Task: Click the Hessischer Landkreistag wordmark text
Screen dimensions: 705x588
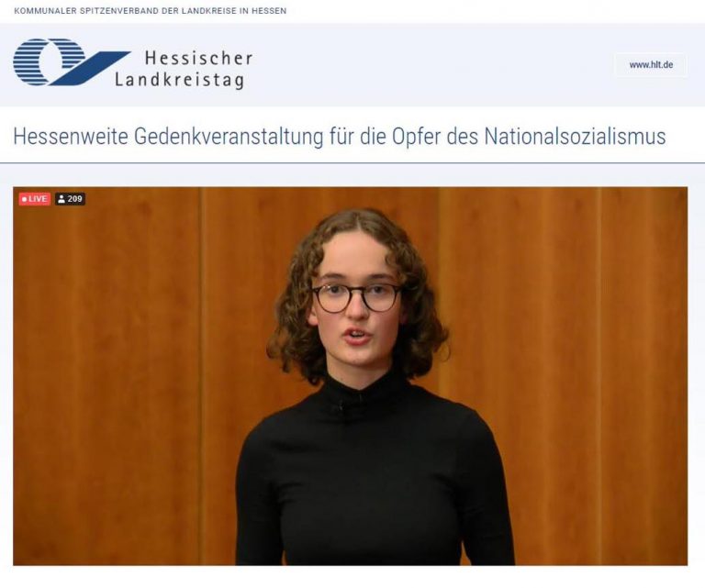Action: 184,69
